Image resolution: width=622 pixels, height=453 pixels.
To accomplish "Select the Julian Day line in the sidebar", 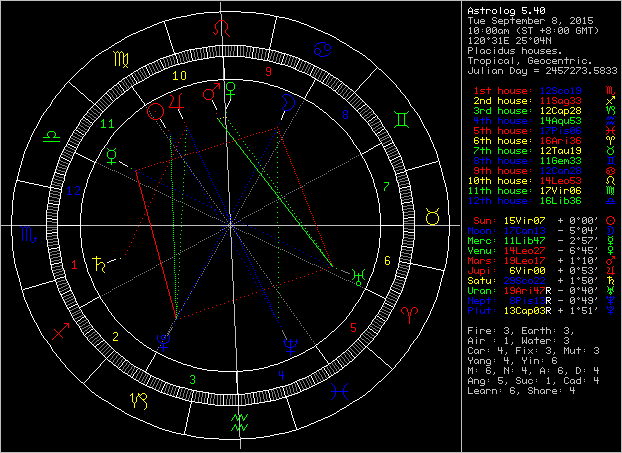I will [x=539, y=70].
